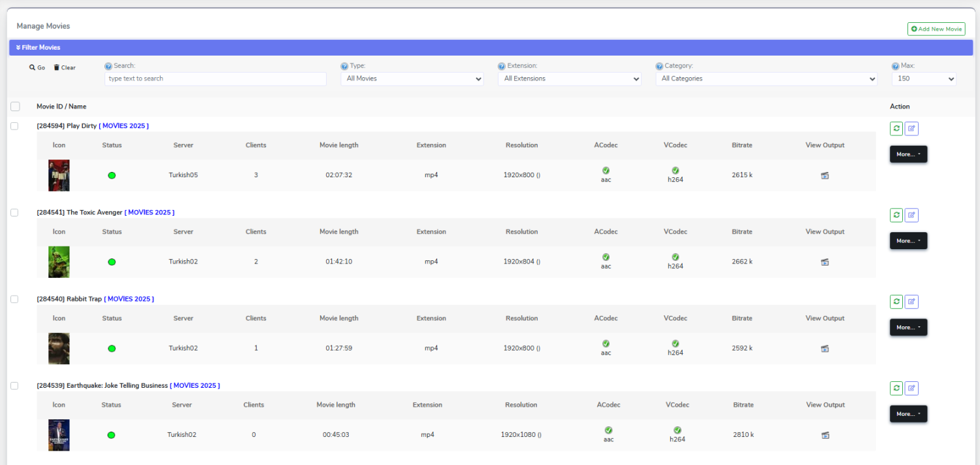Click the Clear filter button
980x465 pixels.
[65, 67]
